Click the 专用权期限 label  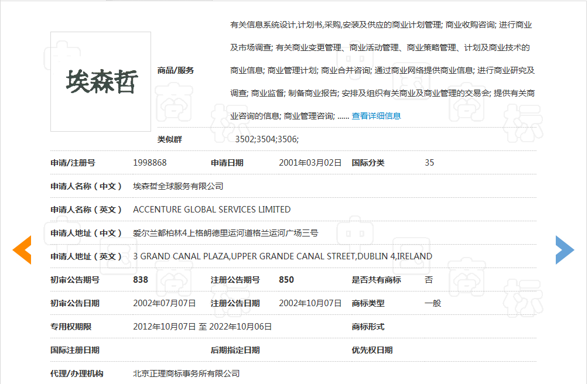coord(71,327)
